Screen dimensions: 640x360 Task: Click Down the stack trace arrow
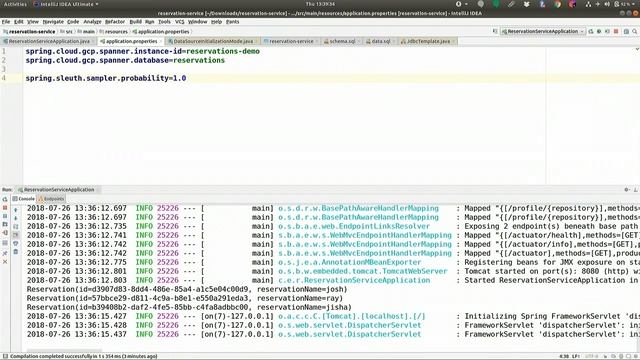(x=16, y=218)
